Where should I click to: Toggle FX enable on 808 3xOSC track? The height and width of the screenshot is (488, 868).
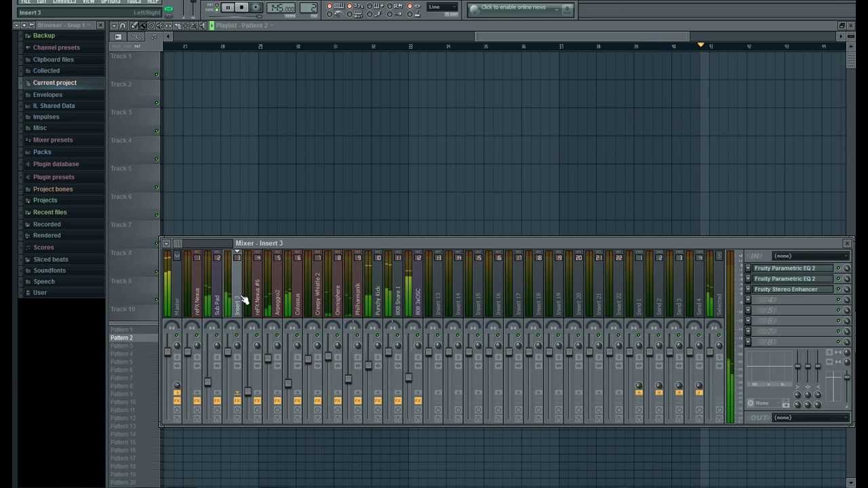(418, 401)
